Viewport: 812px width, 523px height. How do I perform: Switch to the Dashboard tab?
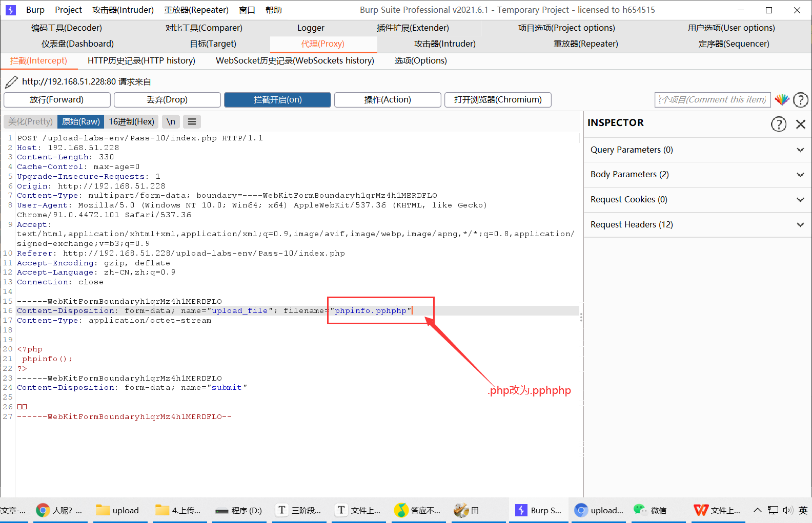click(x=78, y=44)
